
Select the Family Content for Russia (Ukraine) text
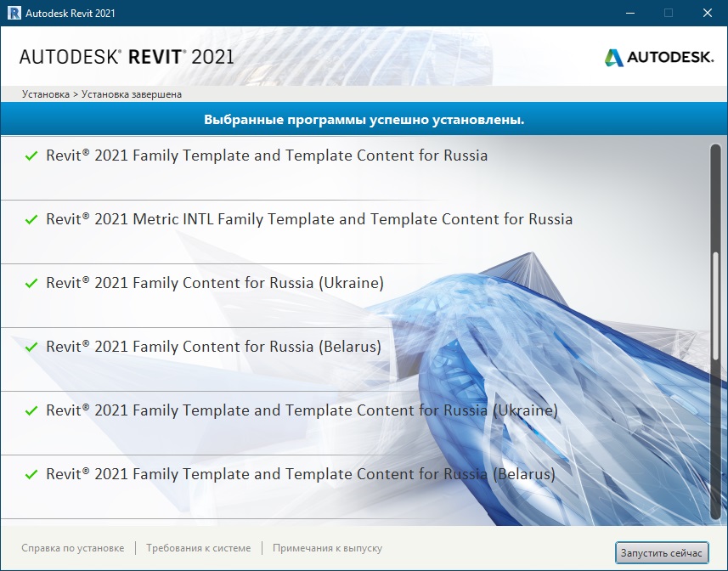point(215,283)
